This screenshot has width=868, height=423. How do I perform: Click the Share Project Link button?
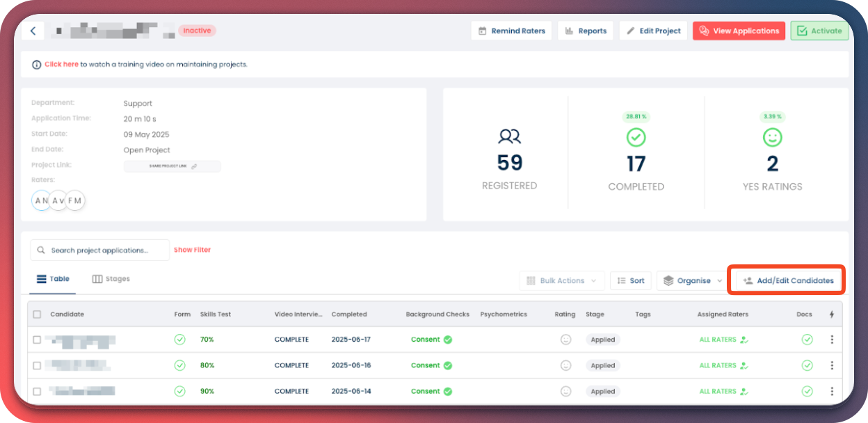tap(172, 166)
